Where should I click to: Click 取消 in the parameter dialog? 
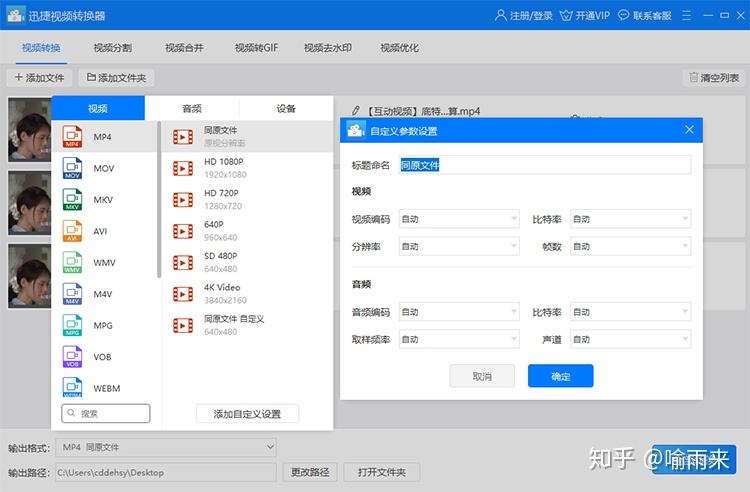click(x=482, y=376)
